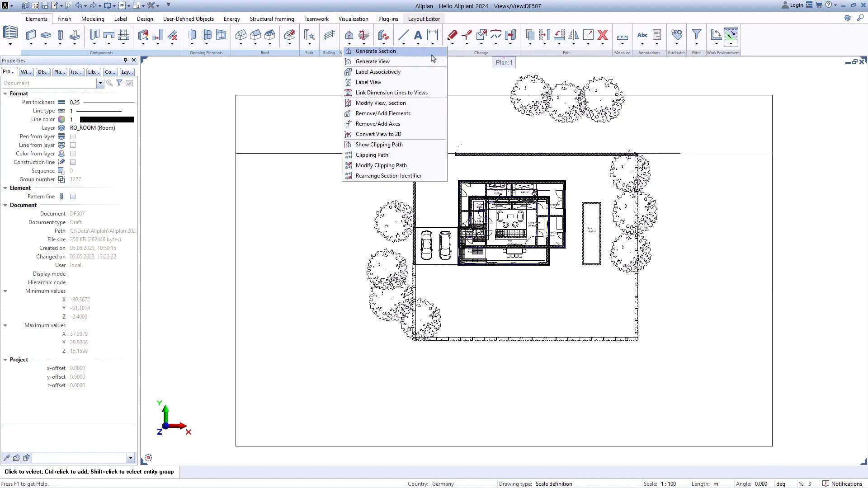Open the Document dropdown in Properties
Viewport: 868px width, 488px height.
coord(100,83)
